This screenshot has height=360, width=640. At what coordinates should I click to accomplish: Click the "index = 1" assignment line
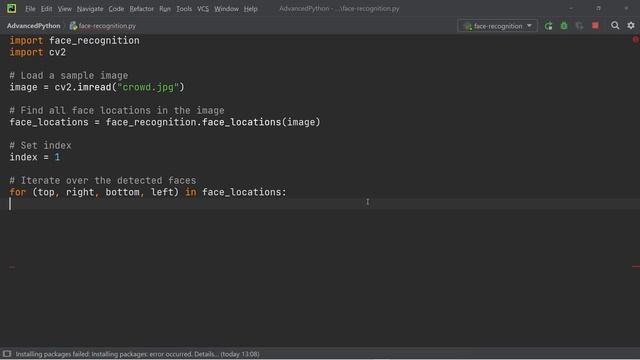pos(35,157)
